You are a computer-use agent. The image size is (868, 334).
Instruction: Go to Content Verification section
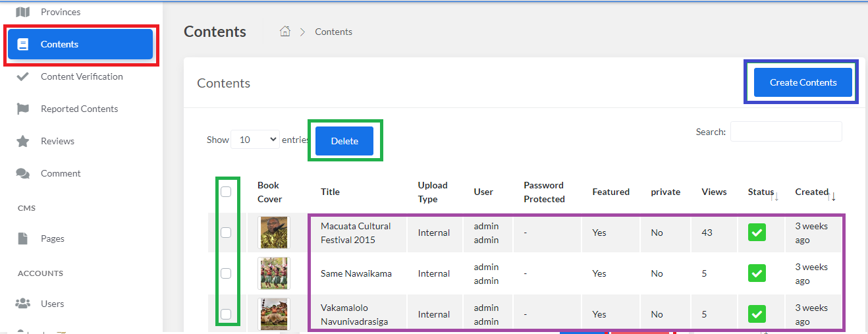80,76
